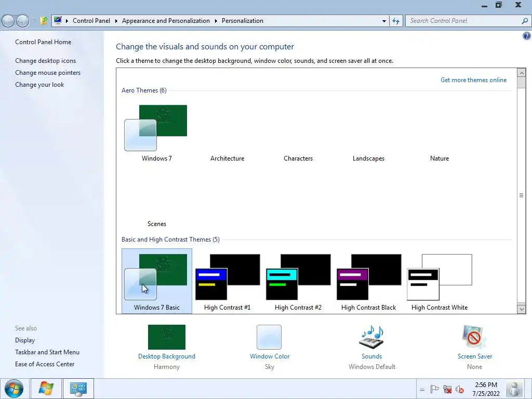Open Change your look link
Screen dimensions: 532x399
point(39,85)
